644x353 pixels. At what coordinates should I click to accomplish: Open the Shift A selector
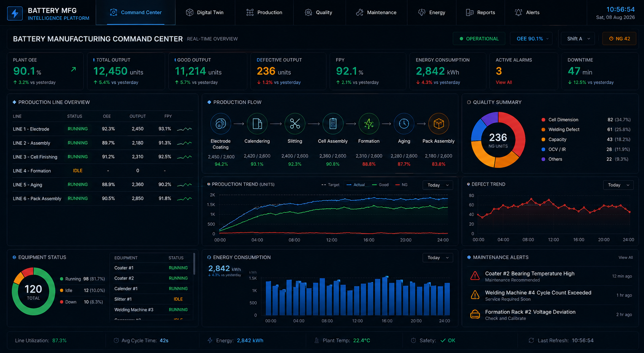click(x=578, y=39)
